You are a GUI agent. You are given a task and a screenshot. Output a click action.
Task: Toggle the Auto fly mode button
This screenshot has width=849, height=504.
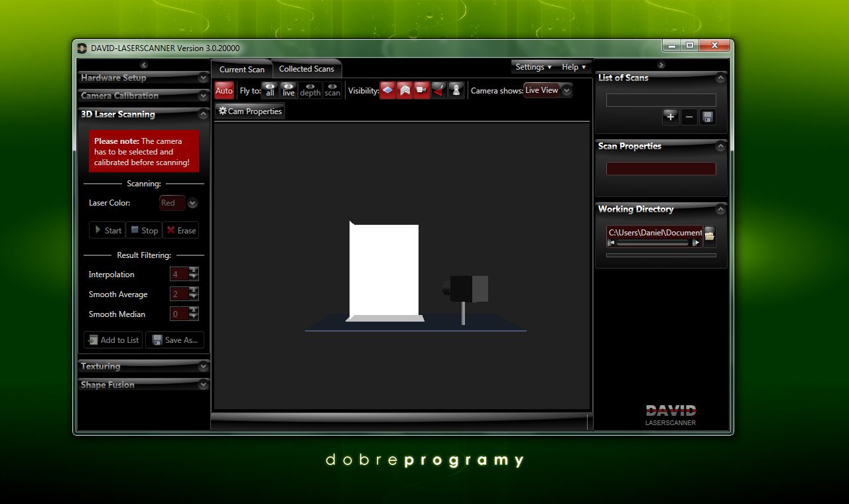[x=224, y=91]
